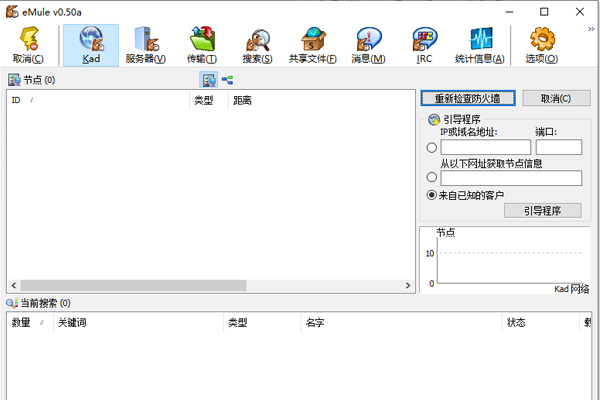This screenshot has width=600, height=400.
Task: Click the 重新检查防火墙 button
Action: click(468, 98)
